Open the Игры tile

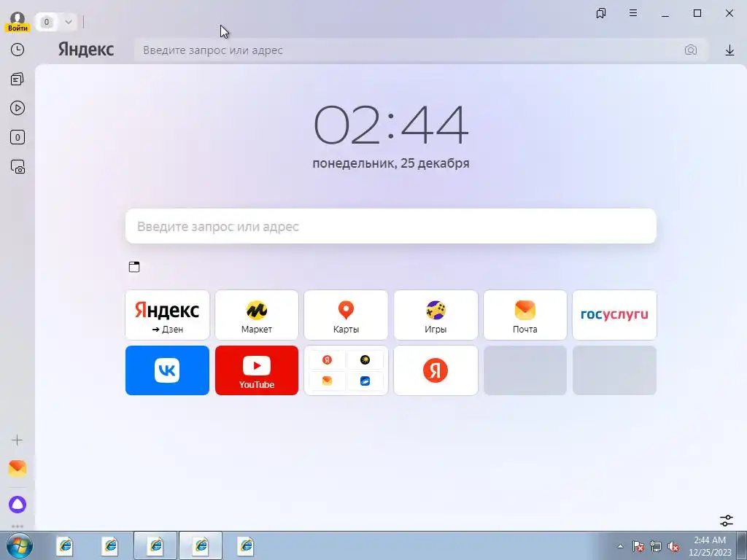(436, 315)
